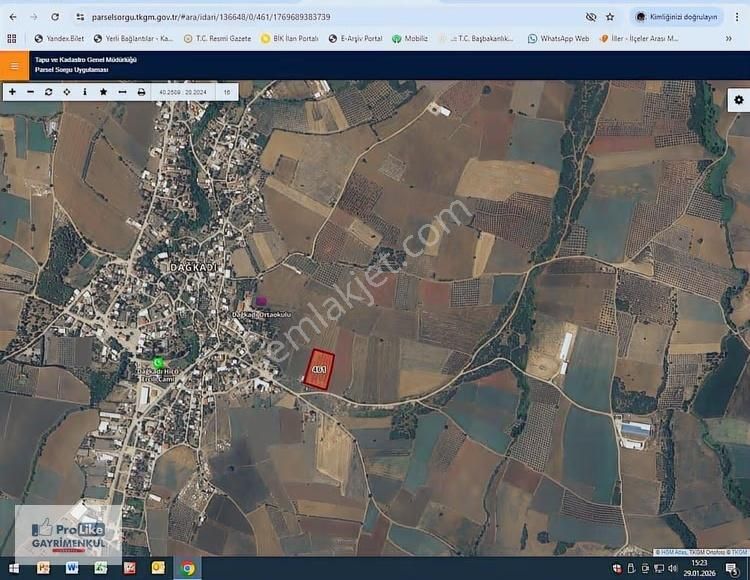Click the green Dağkadı mosque marker

[x=158, y=363]
